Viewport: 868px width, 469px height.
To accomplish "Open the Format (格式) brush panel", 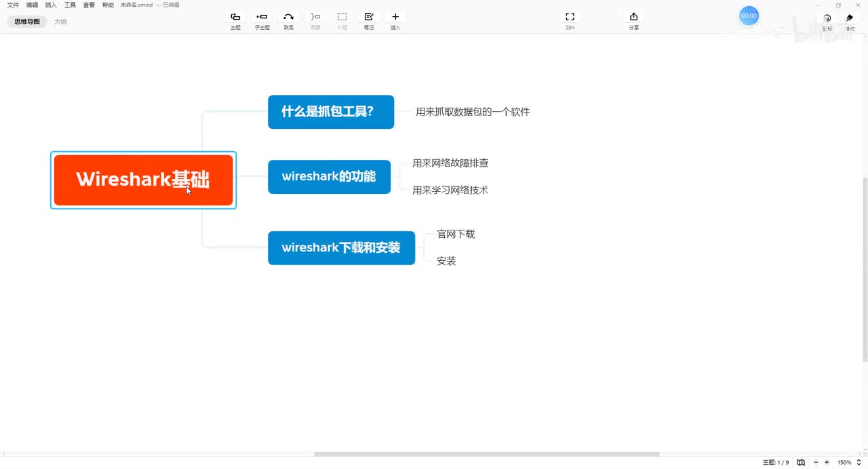I will (x=850, y=18).
